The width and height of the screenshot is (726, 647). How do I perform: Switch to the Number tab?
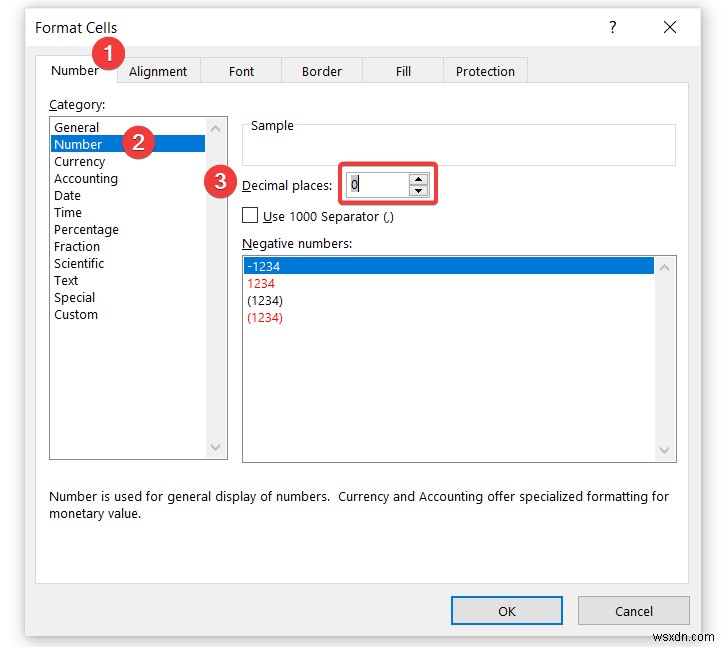[x=75, y=70]
